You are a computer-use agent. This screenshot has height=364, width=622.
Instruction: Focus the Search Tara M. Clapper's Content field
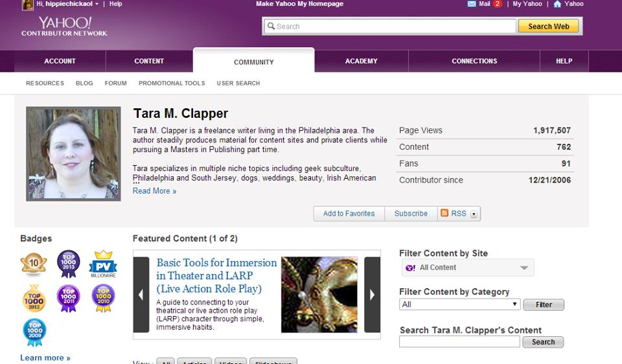(x=459, y=342)
